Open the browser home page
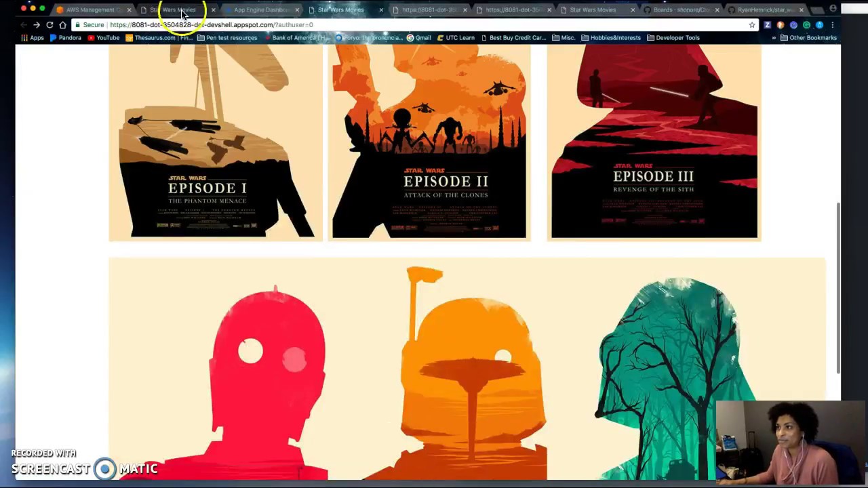 62,25
